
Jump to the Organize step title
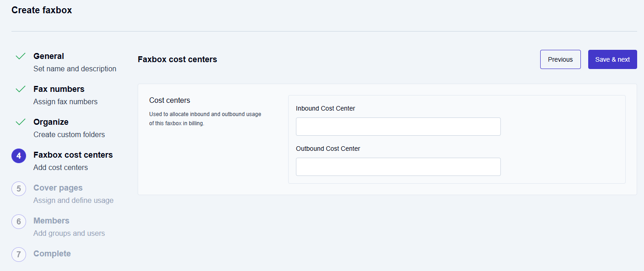point(51,122)
